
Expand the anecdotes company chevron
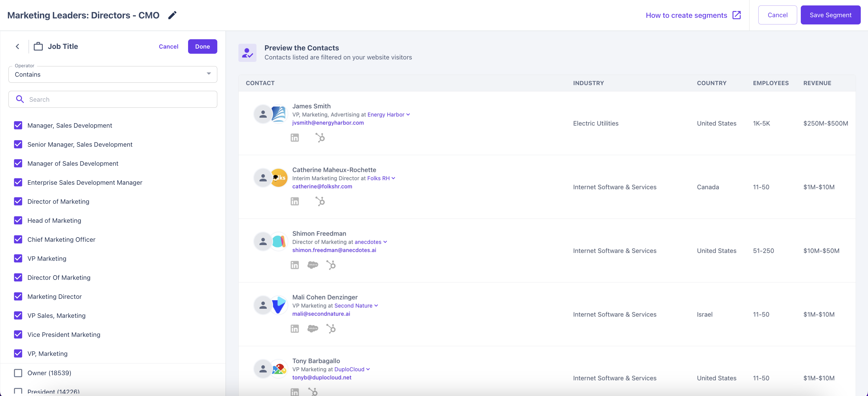click(x=385, y=242)
